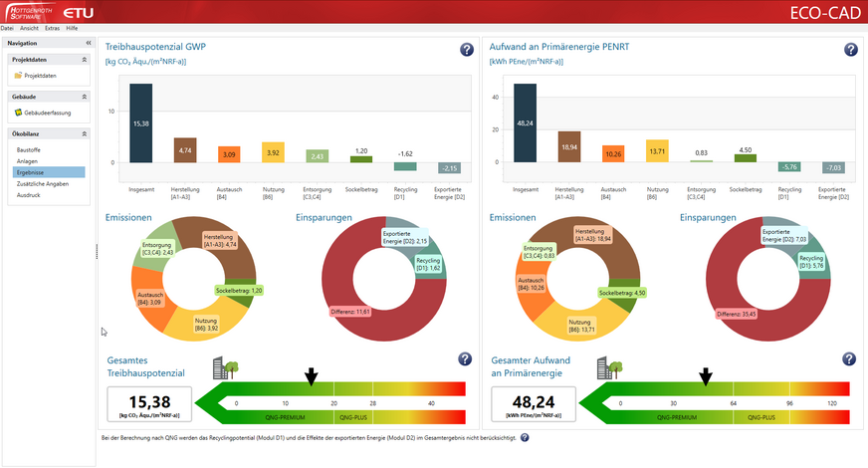868x468 pixels.
Task: Click help icon beside Gesamtes Treibhauspotenzial
Action: coord(465,359)
